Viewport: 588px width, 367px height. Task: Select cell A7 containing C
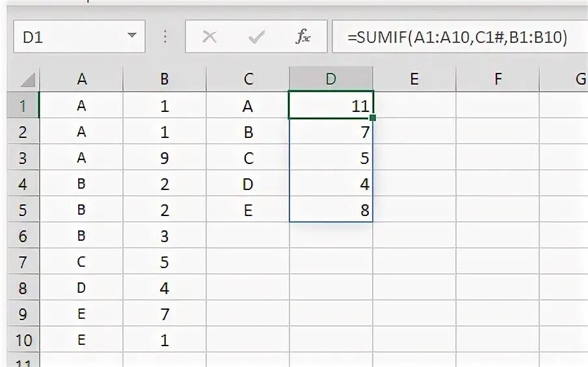[81, 262]
